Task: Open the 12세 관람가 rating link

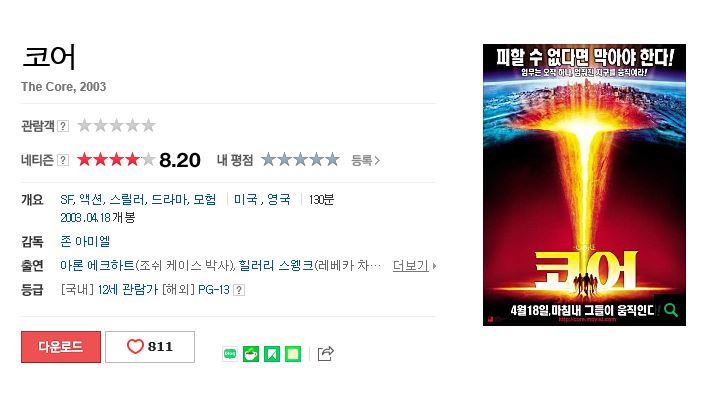Action: coord(127,290)
